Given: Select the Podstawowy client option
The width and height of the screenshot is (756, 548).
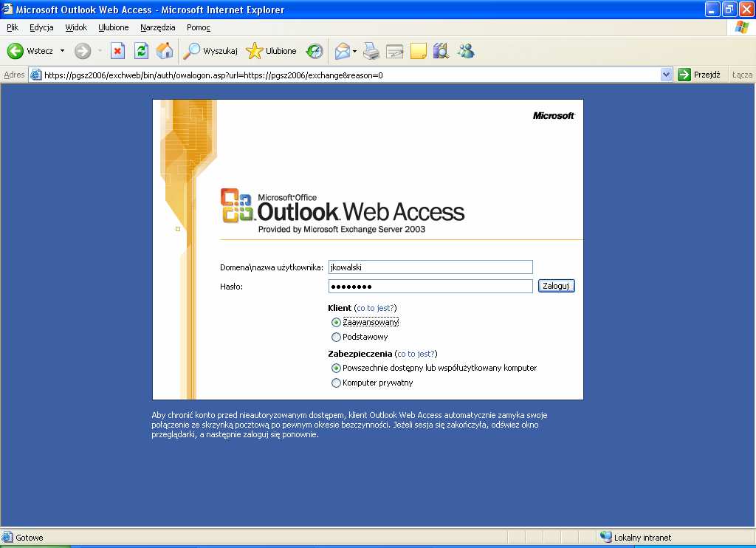Looking at the screenshot, I should [x=336, y=337].
